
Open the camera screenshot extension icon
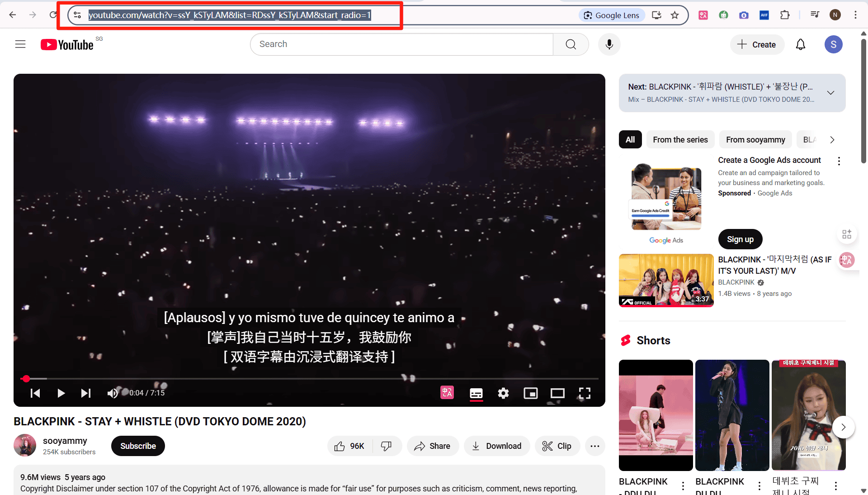pyautogui.click(x=744, y=15)
